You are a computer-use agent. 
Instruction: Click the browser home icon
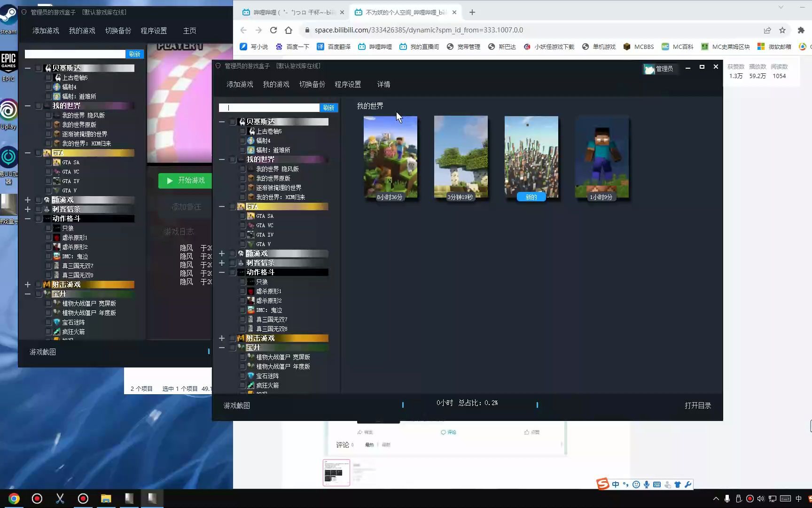click(289, 30)
